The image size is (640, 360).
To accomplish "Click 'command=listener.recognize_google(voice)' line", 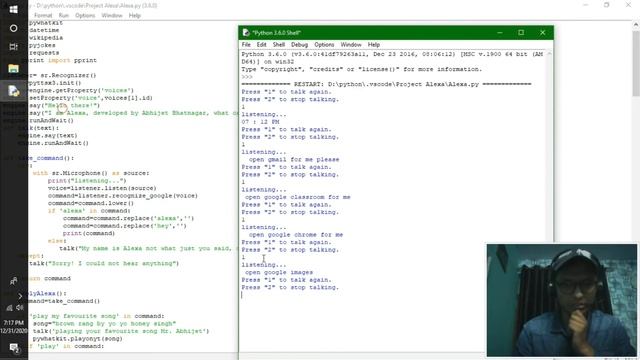I will (x=123, y=196).
